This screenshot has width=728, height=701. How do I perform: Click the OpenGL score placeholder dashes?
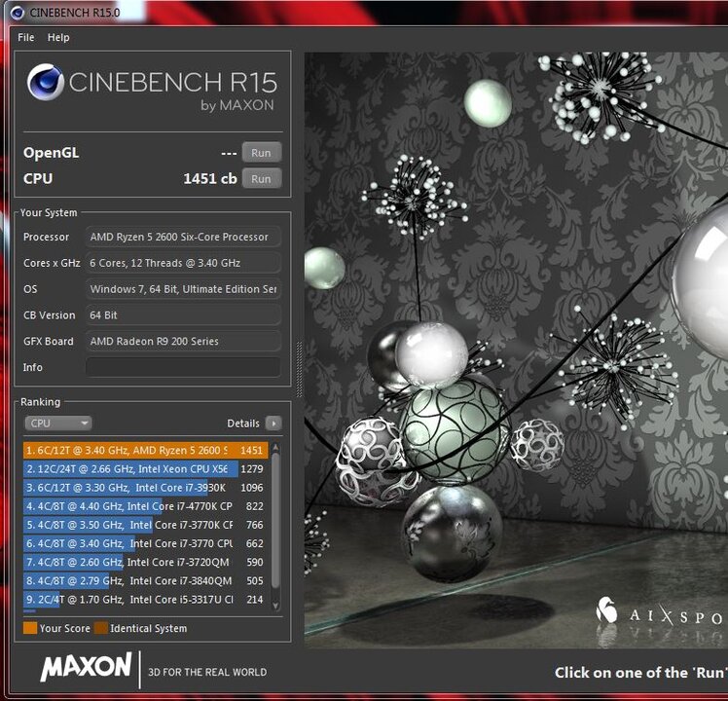point(229,153)
